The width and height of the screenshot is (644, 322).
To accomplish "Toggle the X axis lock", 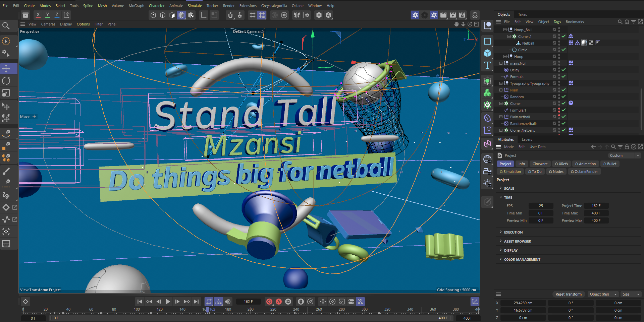I will 38,15.
